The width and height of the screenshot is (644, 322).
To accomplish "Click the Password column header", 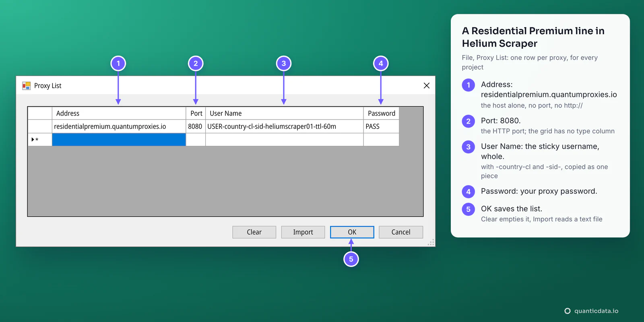I will point(381,114).
